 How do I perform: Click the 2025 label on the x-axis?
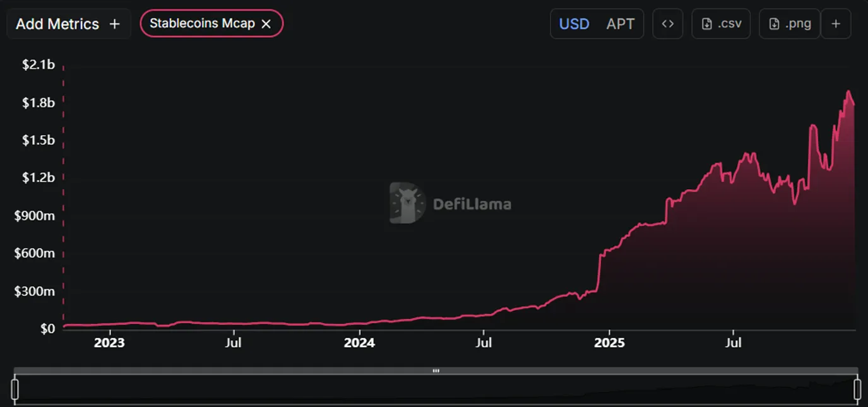[x=609, y=343]
